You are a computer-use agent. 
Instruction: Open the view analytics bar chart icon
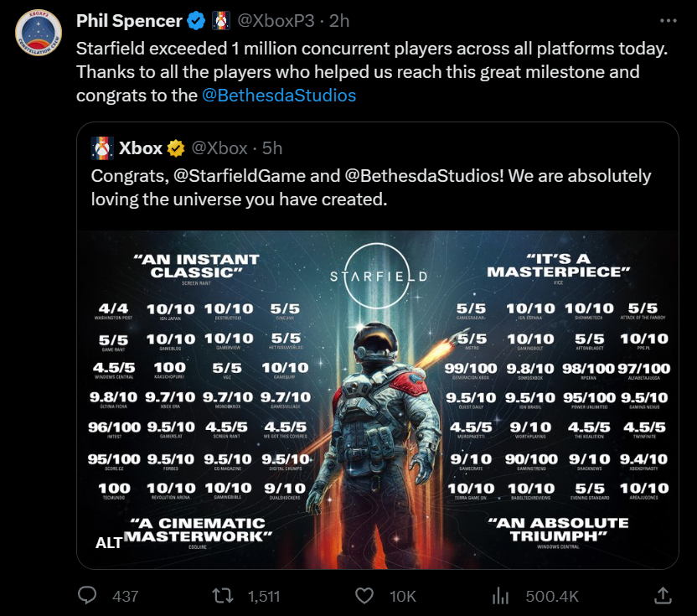pyautogui.click(x=500, y=596)
